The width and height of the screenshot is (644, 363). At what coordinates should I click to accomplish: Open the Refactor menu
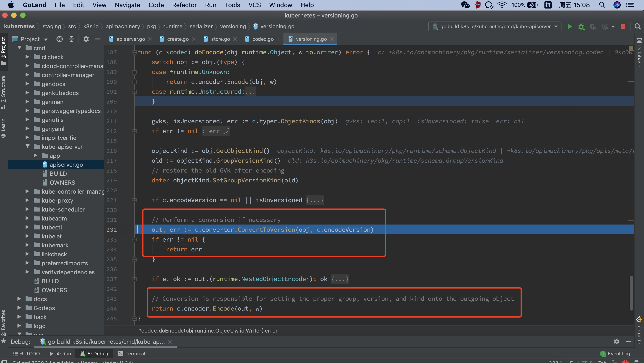tap(184, 5)
